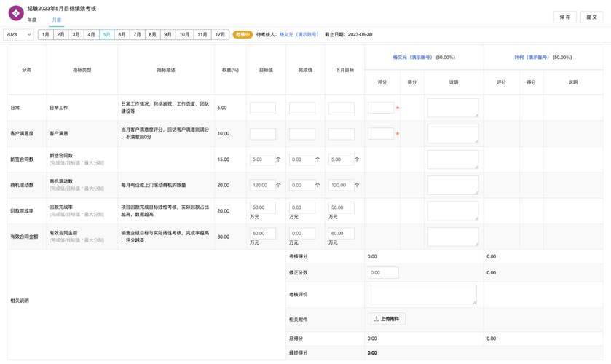Click the 相关说明 label

pyautogui.click(x=20, y=301)
